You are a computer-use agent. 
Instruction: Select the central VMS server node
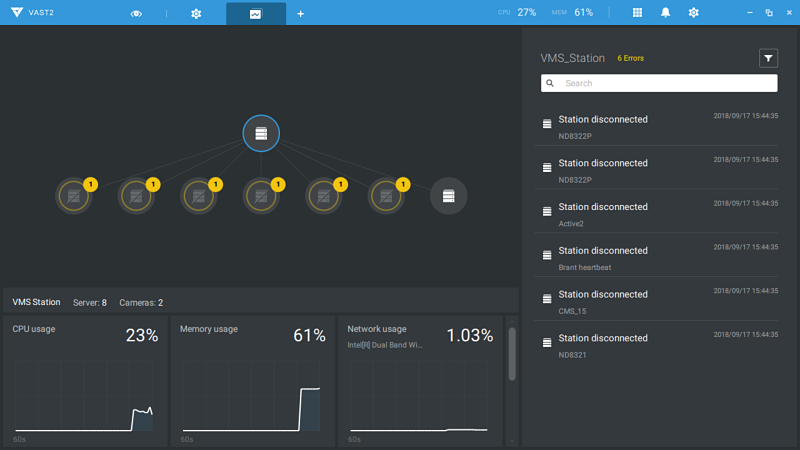tap(261, 133)
